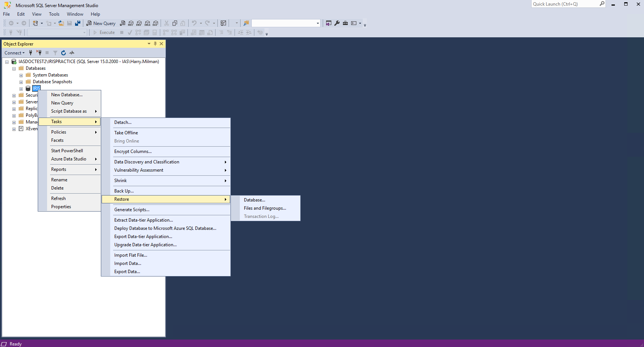644x347 pixels.
Task: Select New Database... in context menu
Action: [x=69, y=95]
